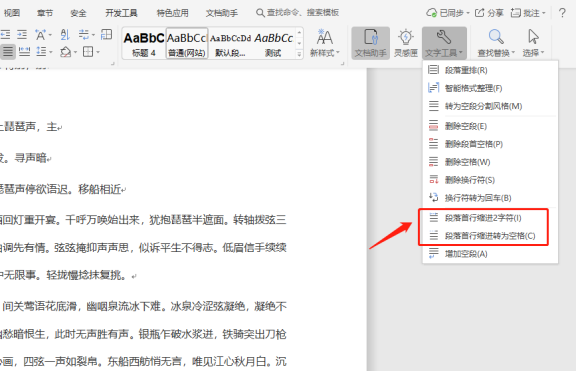Choose 换行符转为回车(B) menu entry

click(490, 198)
